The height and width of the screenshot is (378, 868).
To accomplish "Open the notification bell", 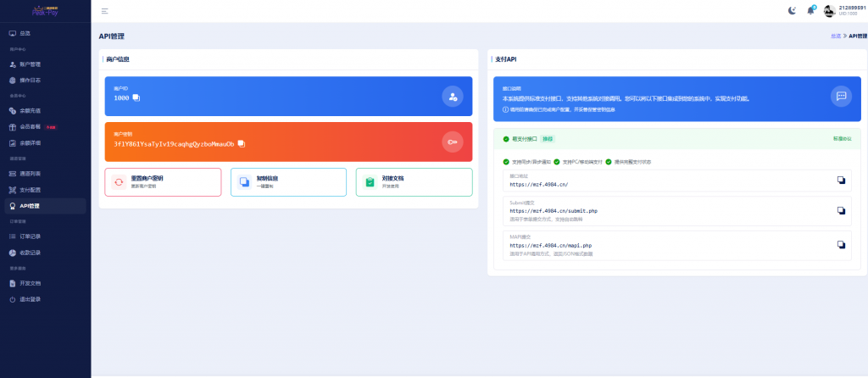I will (810, 11).
